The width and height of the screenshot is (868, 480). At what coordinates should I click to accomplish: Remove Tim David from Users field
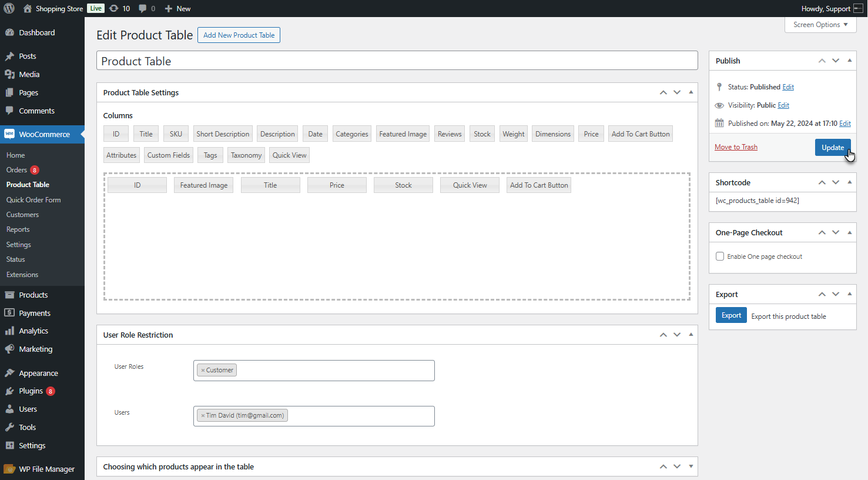point(203,416)
